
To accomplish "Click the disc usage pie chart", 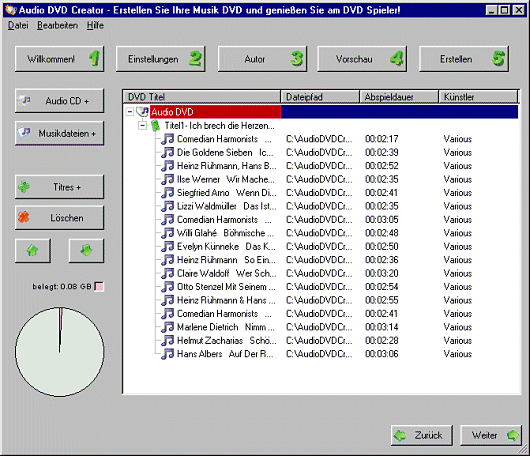I will pos(59,352).
